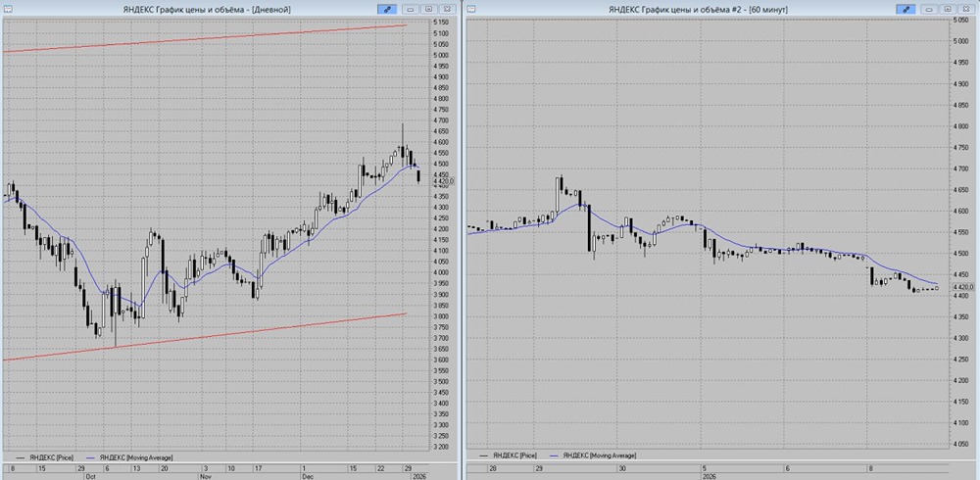Click the '2026' year label on the 60 минут time axis
Screen dimensions: 980x480
click(x=710, y=476)
